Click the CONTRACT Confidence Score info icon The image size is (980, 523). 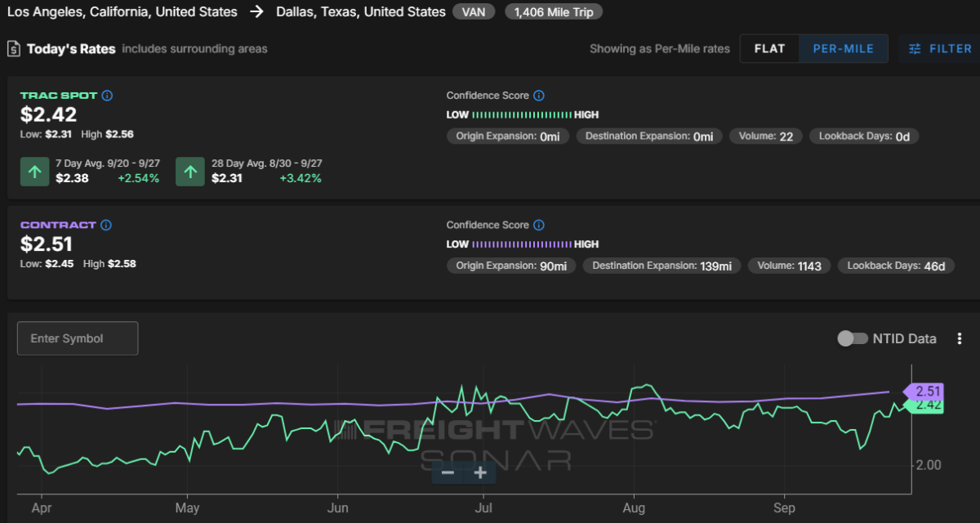pos(539,225)
